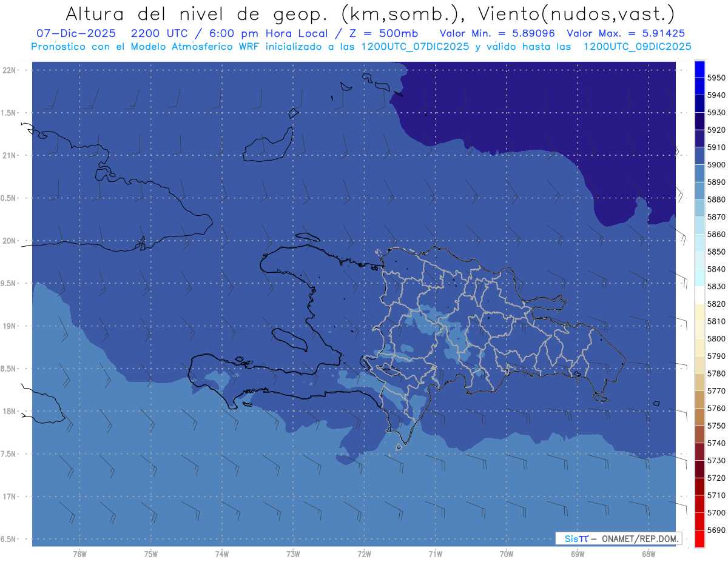728x562 pixels.
Task: Click the bright blue swatch above 5950
Action: coord(699,69)
